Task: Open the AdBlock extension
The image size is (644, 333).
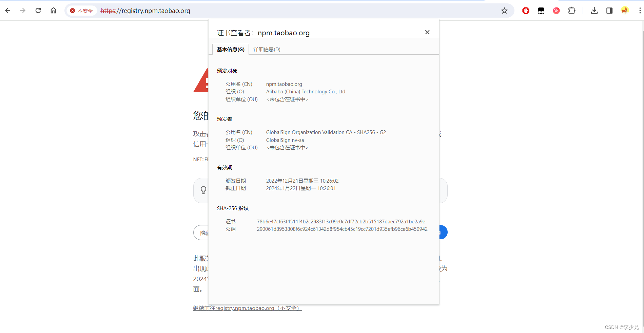Action: pos(526,11)
